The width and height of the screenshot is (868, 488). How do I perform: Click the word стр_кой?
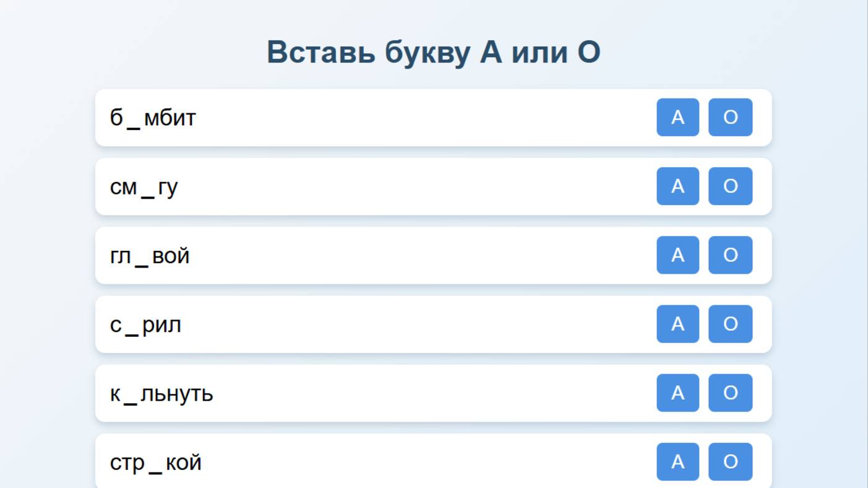155,463
